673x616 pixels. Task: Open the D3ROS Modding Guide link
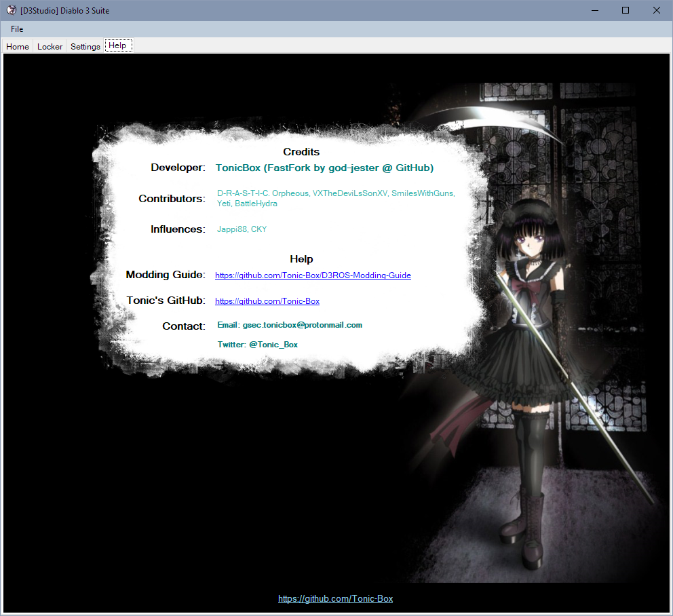(x=313, y=275)
